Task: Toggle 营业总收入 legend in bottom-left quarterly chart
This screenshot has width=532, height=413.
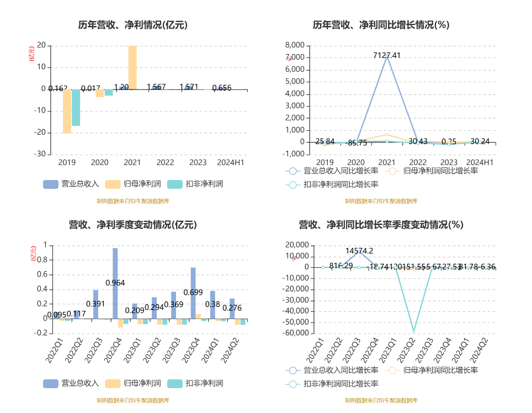Action: tap(71, 384)
